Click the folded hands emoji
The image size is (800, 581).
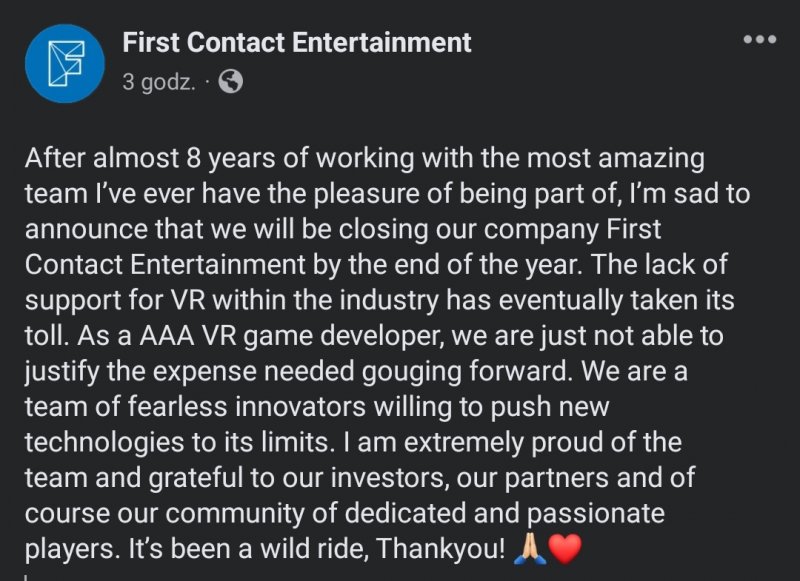[x=530, y=549]
